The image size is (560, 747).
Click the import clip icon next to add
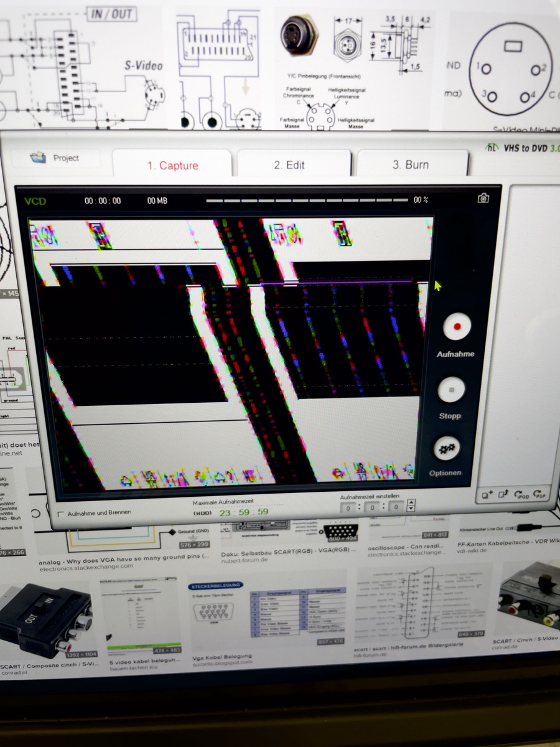point(504,494)
